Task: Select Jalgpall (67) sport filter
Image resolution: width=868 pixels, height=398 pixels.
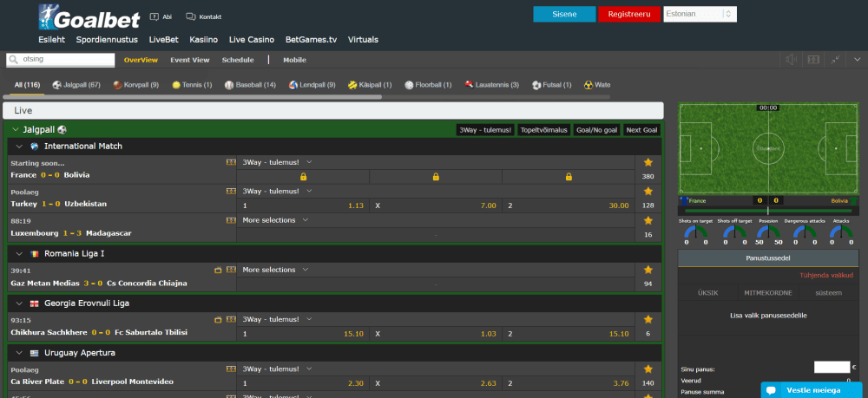Action: point(76,85)
